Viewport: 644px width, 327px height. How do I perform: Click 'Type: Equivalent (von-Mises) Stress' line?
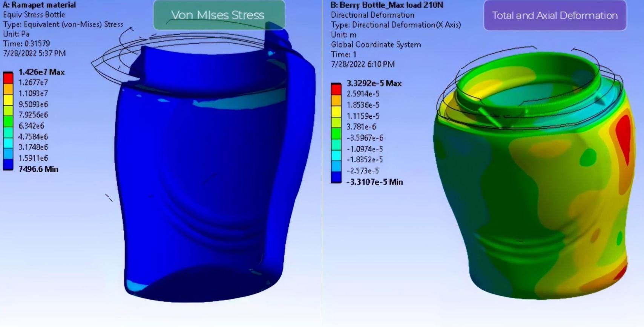pos(63,24)
